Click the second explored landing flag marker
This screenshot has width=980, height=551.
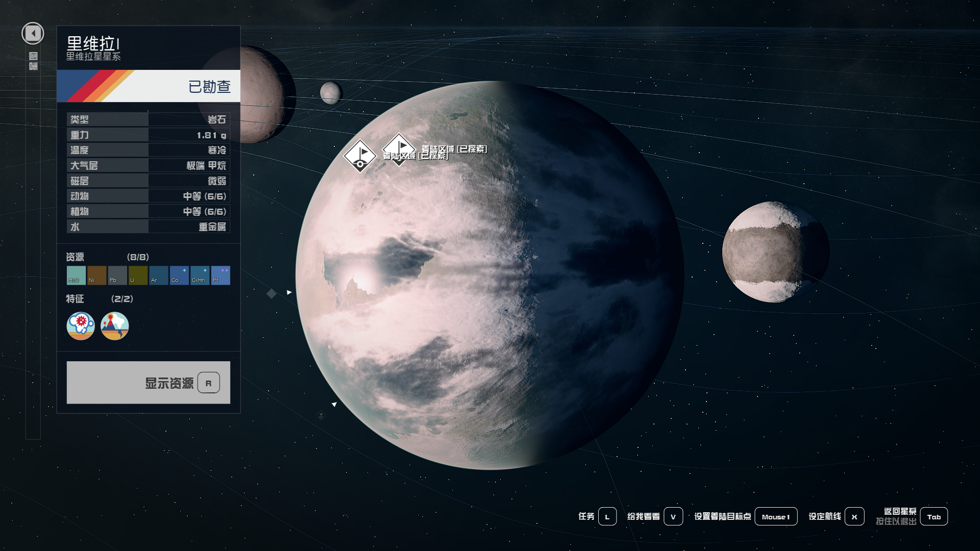coord(399,149)
